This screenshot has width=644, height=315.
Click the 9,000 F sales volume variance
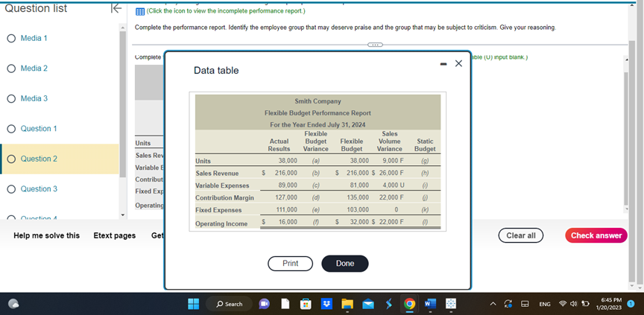point(393,160)
